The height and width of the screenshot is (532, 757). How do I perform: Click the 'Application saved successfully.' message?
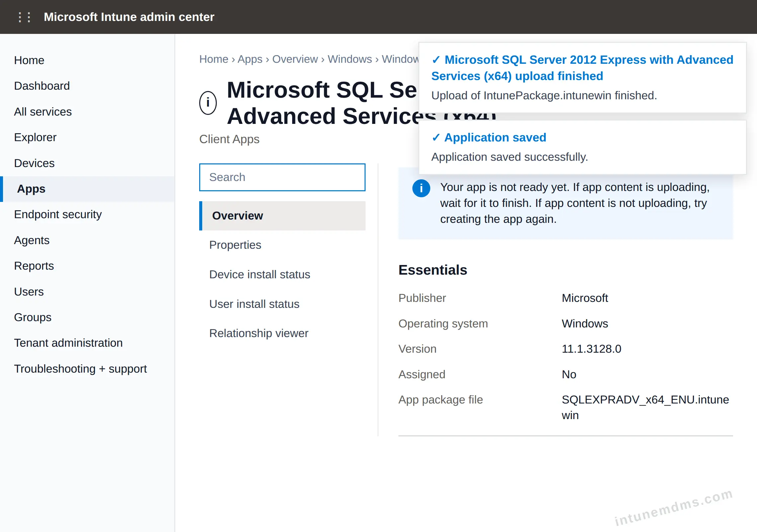[x=509, y=157]
